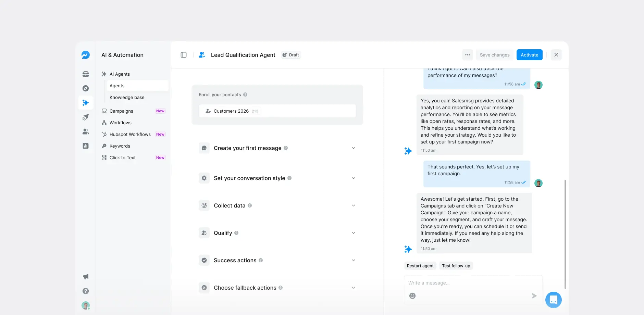644x315 pixels.
Task: Click the agent icon beside Lead Qualification Agent
Action: (202, 55)
